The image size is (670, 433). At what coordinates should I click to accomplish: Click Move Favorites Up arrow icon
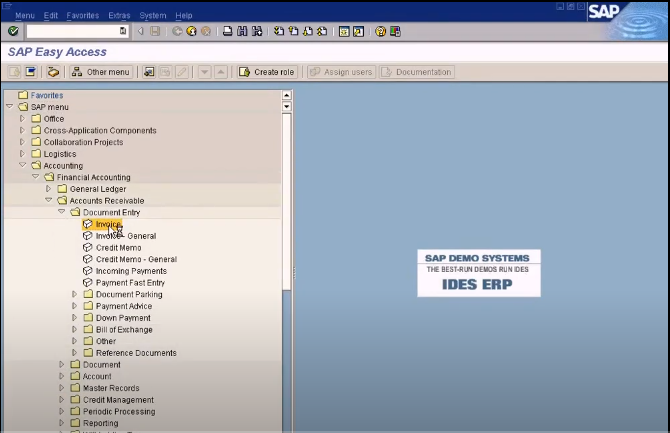(220, 72)
